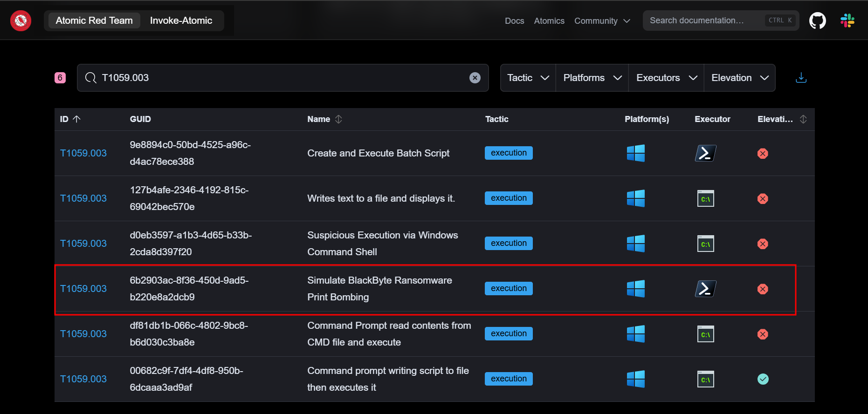Click name Simulate BlackByte Ransomware Print Bombing
868x414 pixels.
click(379, 289)
